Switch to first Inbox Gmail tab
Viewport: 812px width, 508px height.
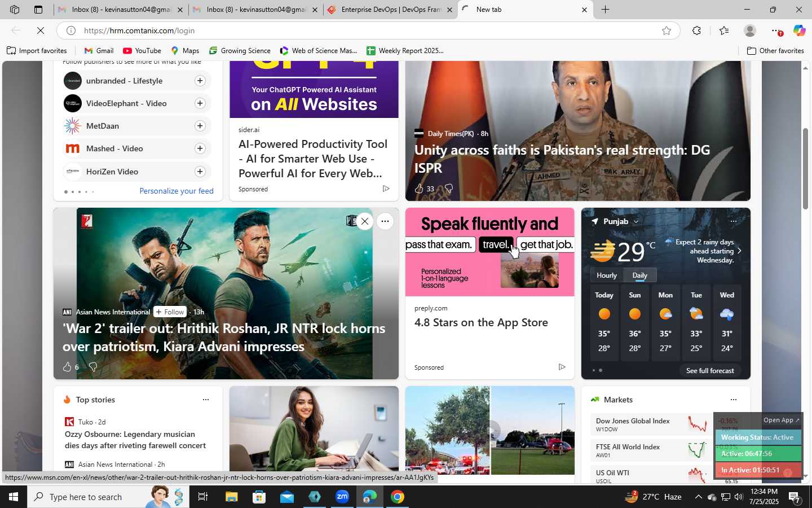(121, 10)
